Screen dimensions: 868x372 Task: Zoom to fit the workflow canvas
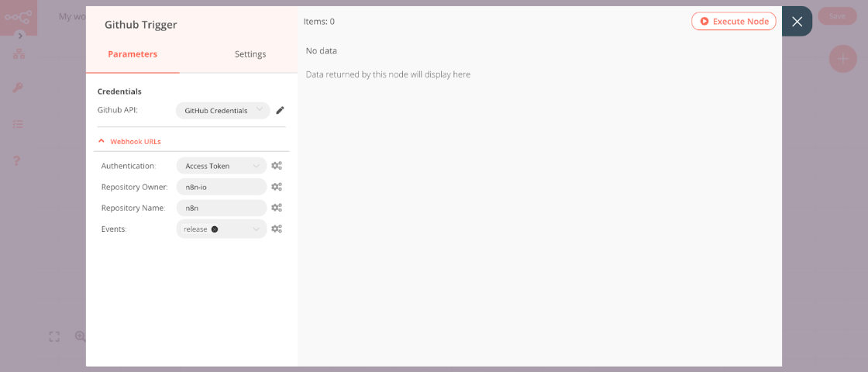54,336
